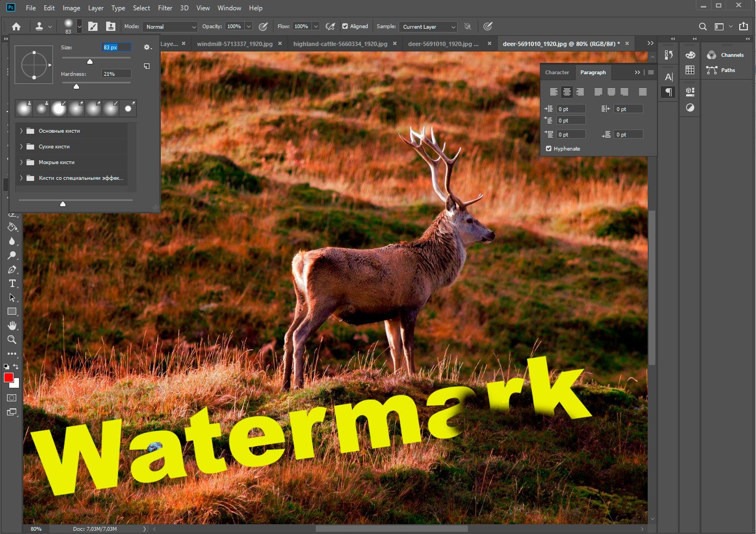Open the File menu
This screenshot has height=534, width=756.
(31, 8)
